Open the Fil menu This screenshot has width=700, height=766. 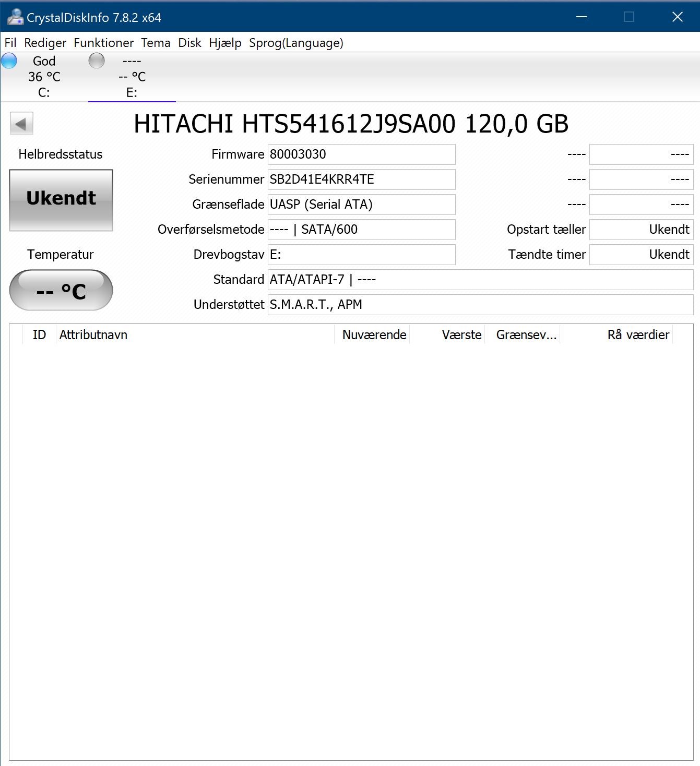point(10,43)
